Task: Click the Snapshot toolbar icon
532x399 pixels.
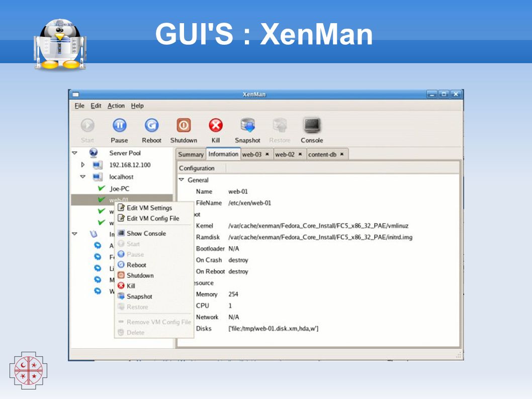Action: tap(248, 125)
